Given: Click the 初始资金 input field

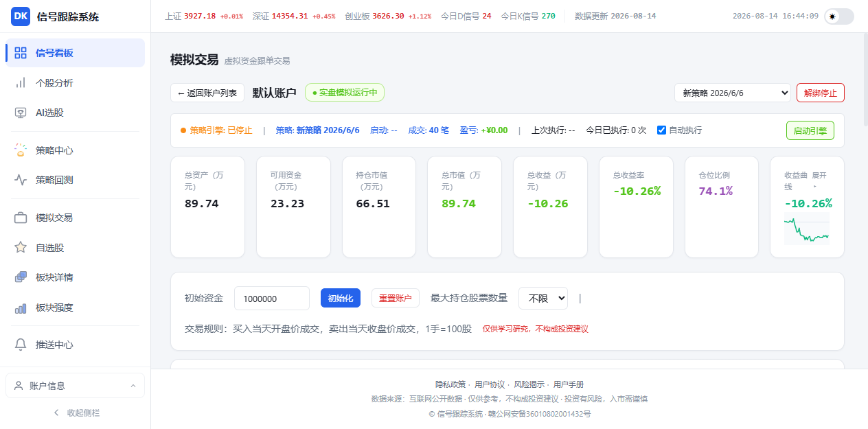Looking at the screenshot, I should [272, 298].
